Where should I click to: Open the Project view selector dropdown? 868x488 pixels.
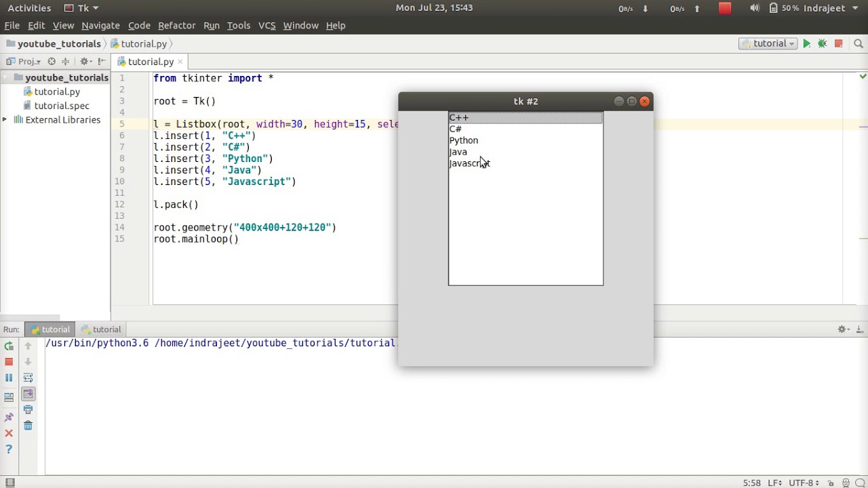click(28, 62)
